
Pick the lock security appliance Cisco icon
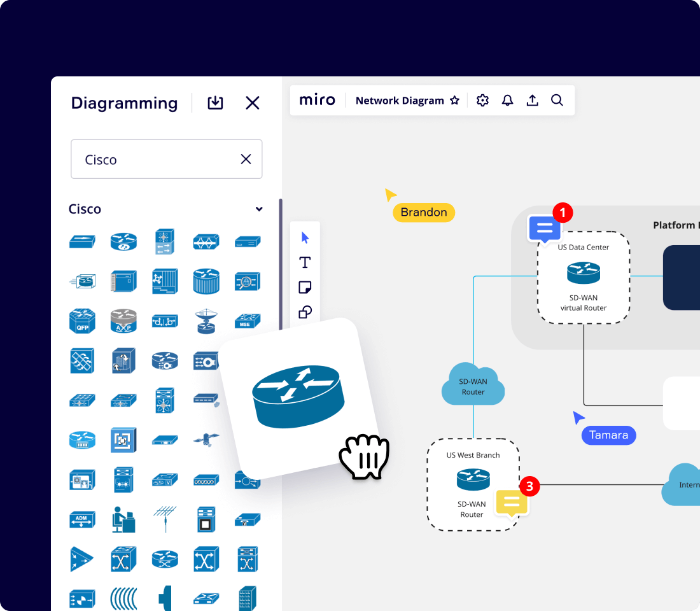coord(248,281)
